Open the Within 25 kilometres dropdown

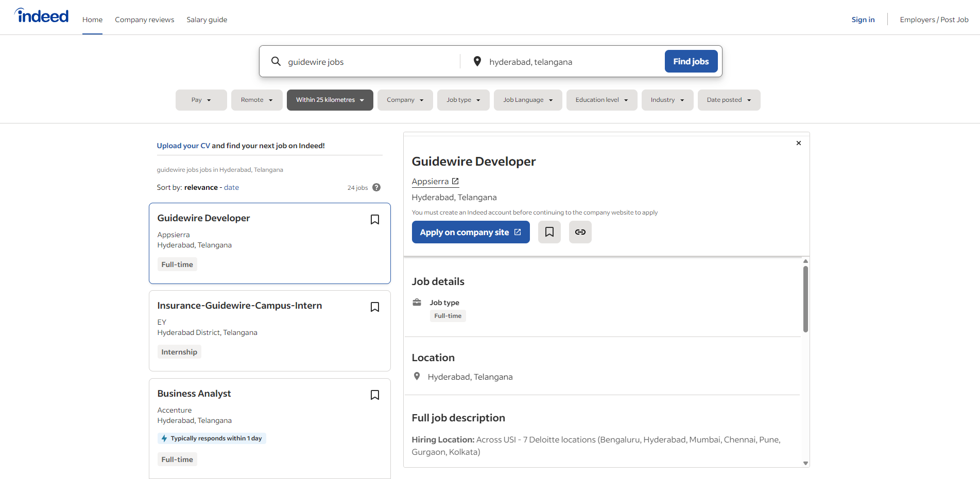click(330, 100)
